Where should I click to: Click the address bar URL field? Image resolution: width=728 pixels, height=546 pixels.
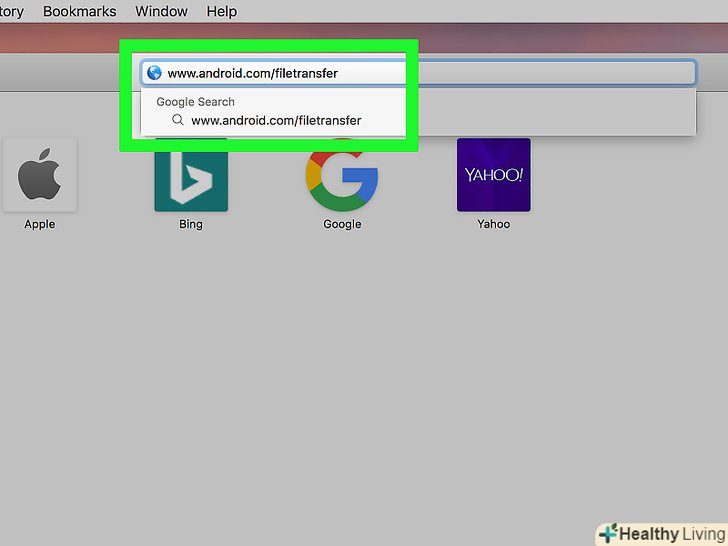click(418, 73)
